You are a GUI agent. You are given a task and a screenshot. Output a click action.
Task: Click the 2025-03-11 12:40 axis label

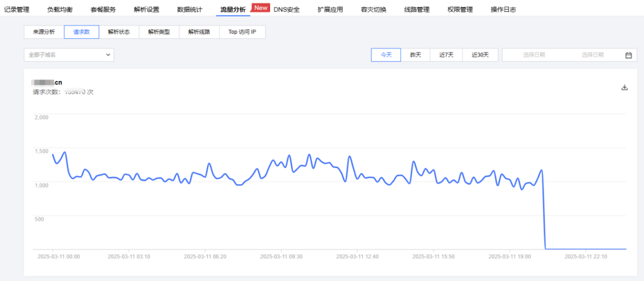358,257
